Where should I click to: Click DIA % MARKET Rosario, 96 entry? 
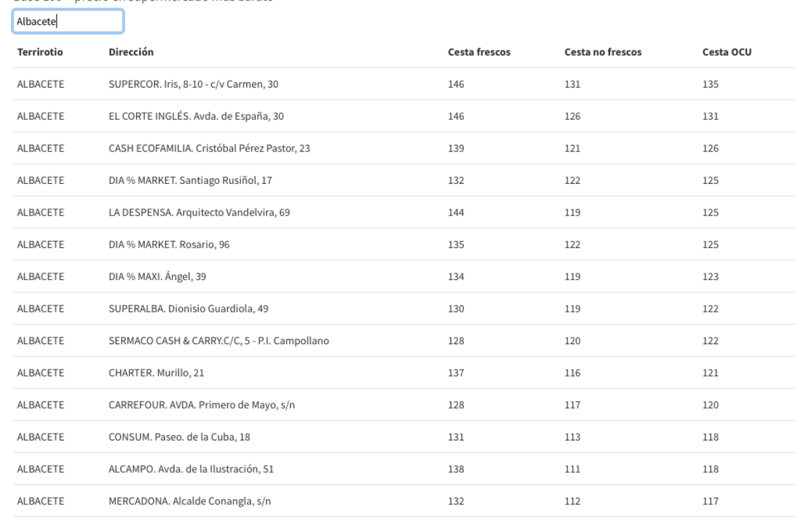pyautogui.click(x=169, y=244)
